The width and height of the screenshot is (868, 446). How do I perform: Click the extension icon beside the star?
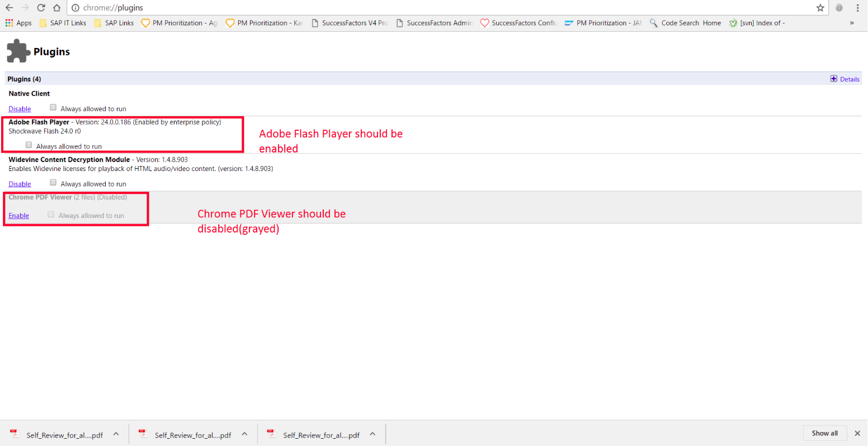click(839, 8)
